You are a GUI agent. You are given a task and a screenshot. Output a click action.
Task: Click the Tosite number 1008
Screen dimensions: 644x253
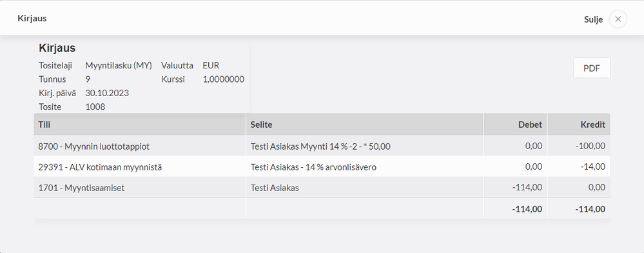coord(95,107)
